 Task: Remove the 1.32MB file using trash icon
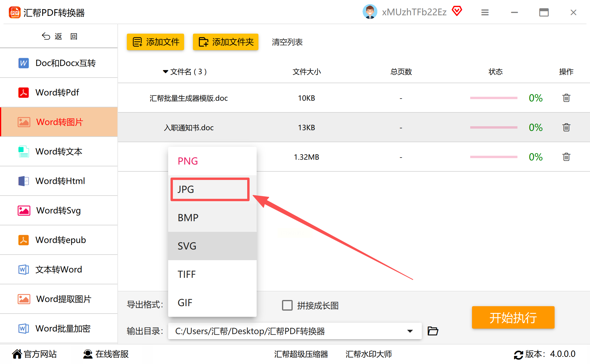click(566, 157)
